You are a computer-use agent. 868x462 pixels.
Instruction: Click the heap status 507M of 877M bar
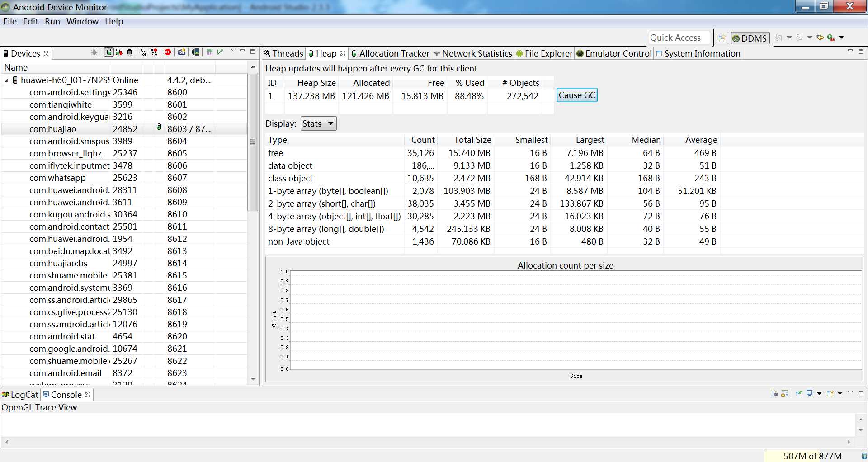812,456
